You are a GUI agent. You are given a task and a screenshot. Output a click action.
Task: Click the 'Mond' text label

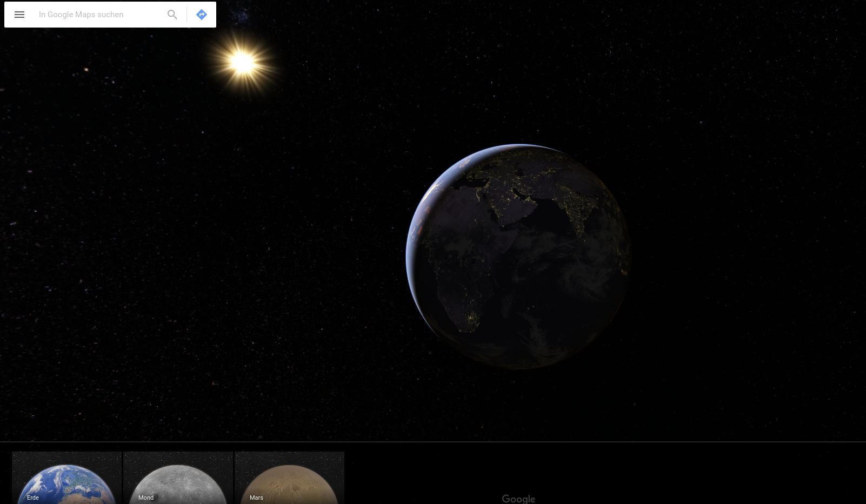(x=146, y=498)
